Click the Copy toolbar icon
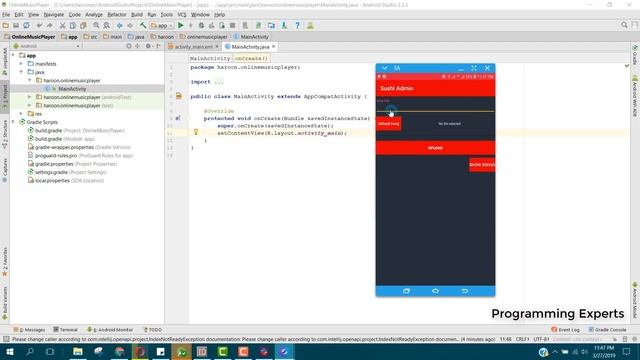Image resolution: width=640 pixels, height=360 pixels. coord(73,25)
